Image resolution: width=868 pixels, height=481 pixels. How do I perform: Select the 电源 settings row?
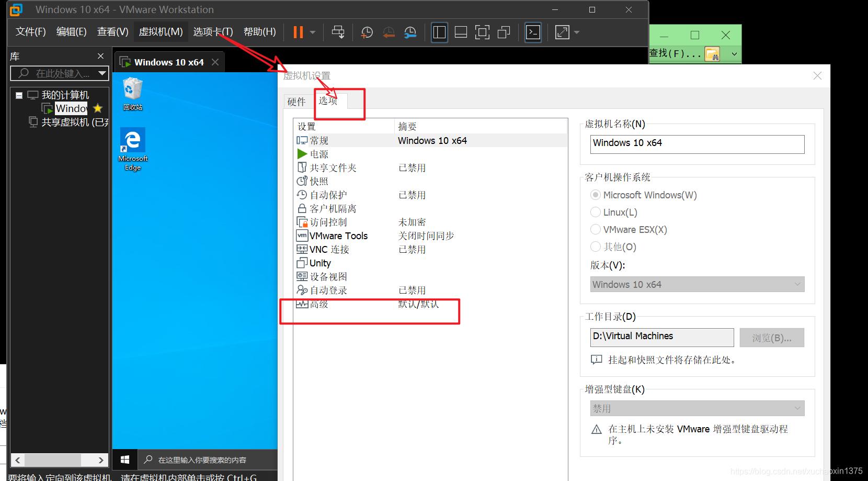[430, 154]
